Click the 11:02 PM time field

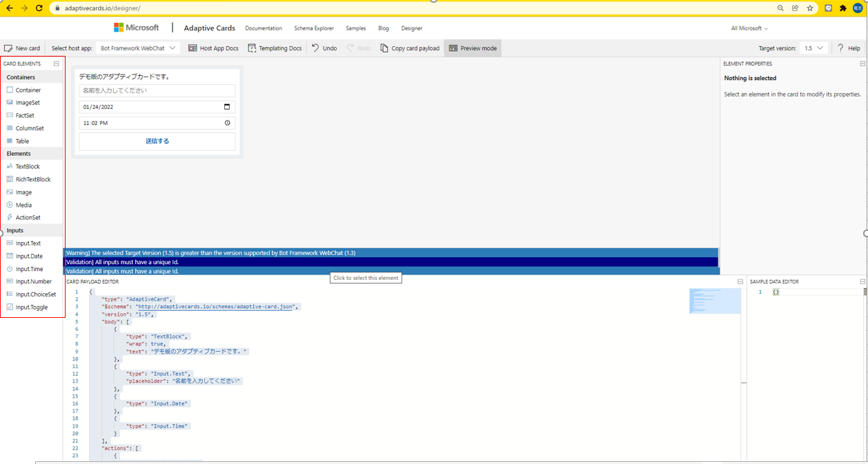[157, 123]
